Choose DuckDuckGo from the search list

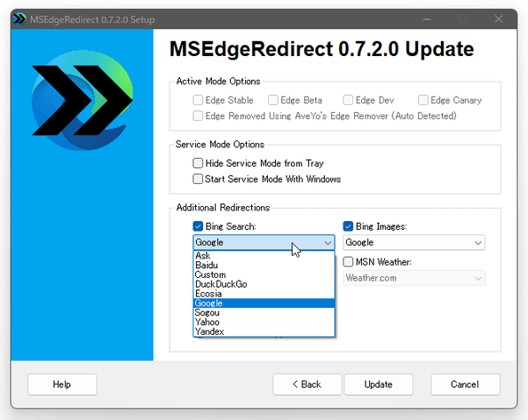coord(264,284)
